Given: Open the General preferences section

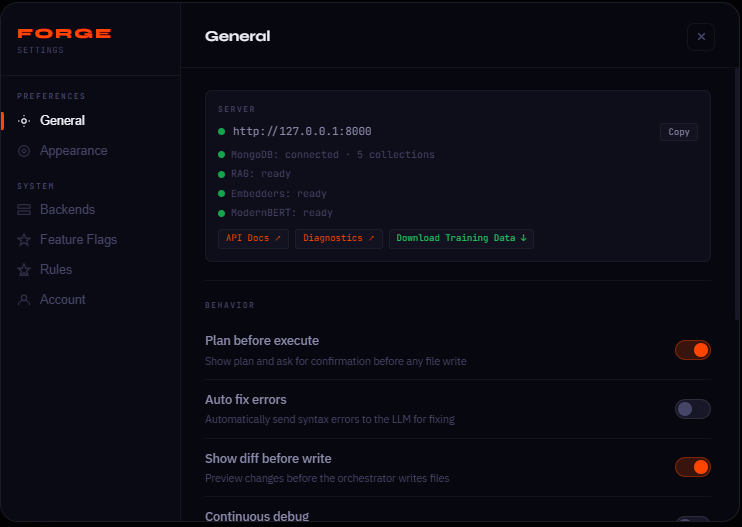Looking at the screenshot, I should [90, 121].
